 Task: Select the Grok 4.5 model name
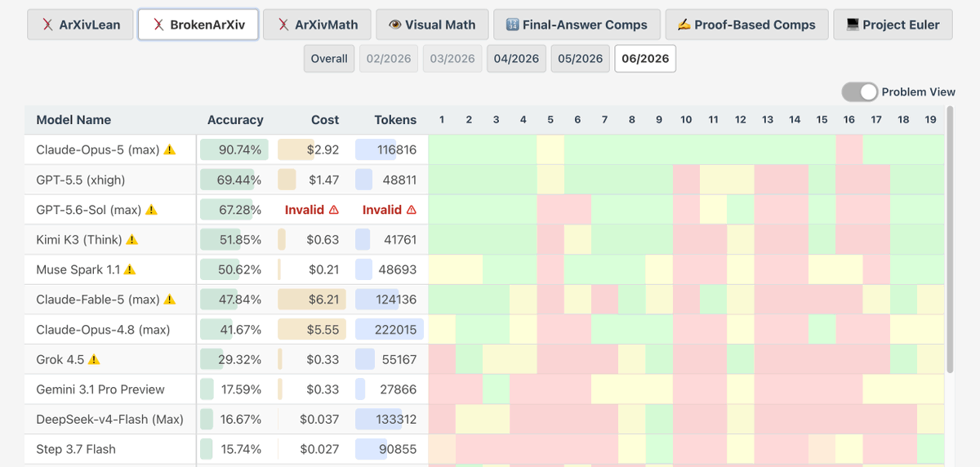[60, 359]
